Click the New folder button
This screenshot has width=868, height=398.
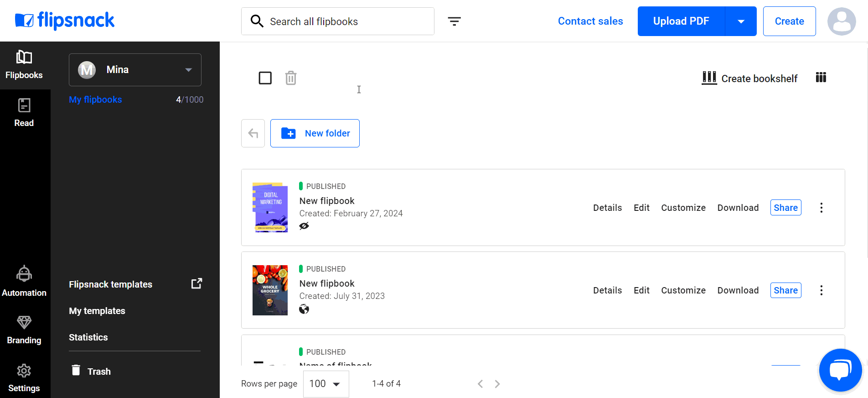coord(315,133)
